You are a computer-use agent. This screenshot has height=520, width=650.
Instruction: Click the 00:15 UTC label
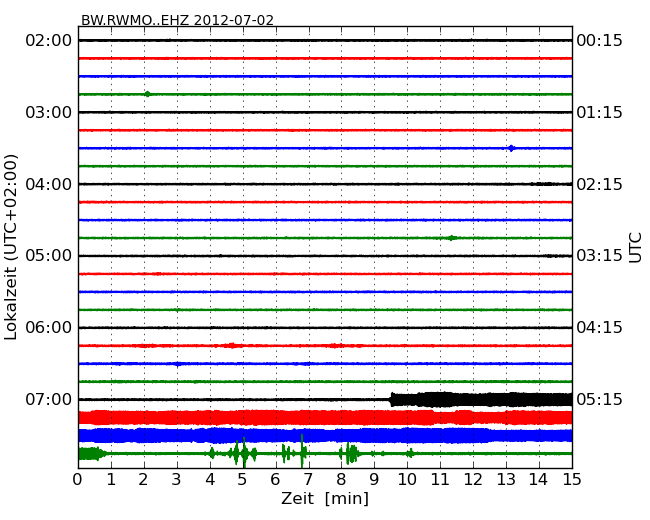click(599, 41)
